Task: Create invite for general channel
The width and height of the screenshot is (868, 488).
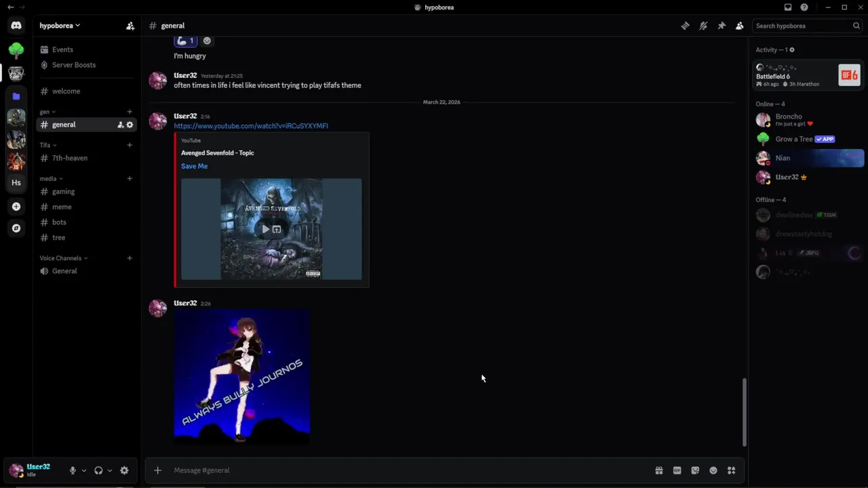Action: tap(121, 125)
